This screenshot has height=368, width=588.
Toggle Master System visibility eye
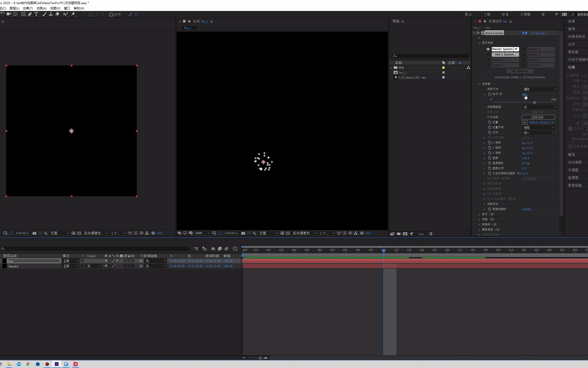coord(488,49)
